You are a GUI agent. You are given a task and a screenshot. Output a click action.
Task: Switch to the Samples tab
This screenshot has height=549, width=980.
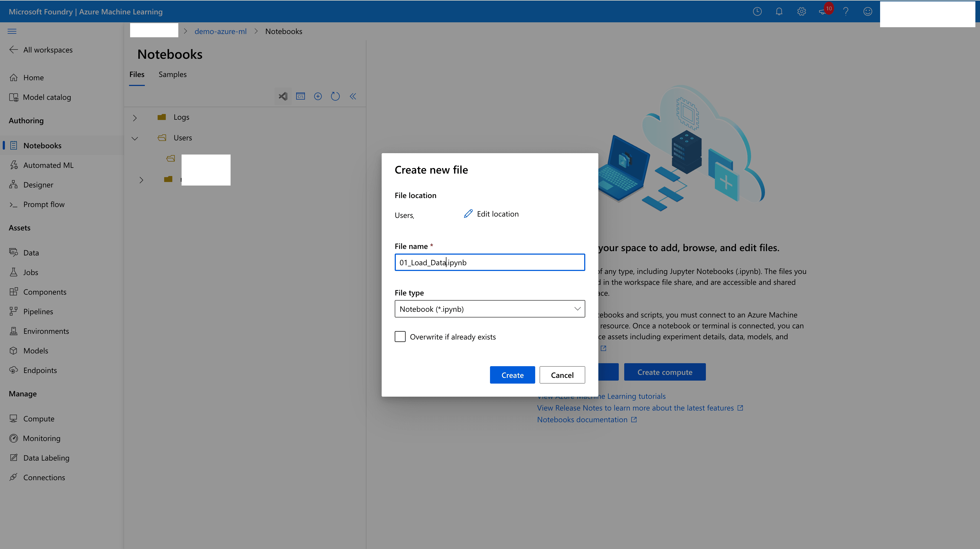coord(172,74)
